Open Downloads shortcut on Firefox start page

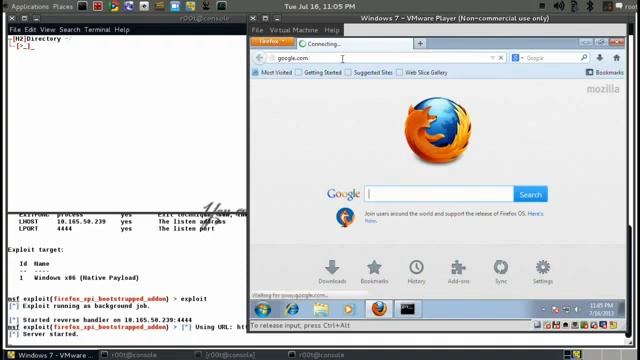tap(332, 272)
